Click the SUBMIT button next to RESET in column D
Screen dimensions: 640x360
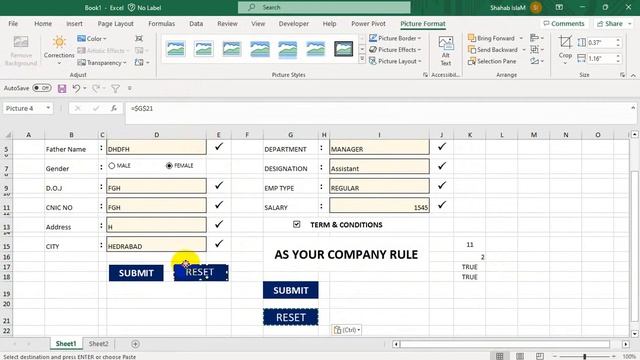(136, 273)
